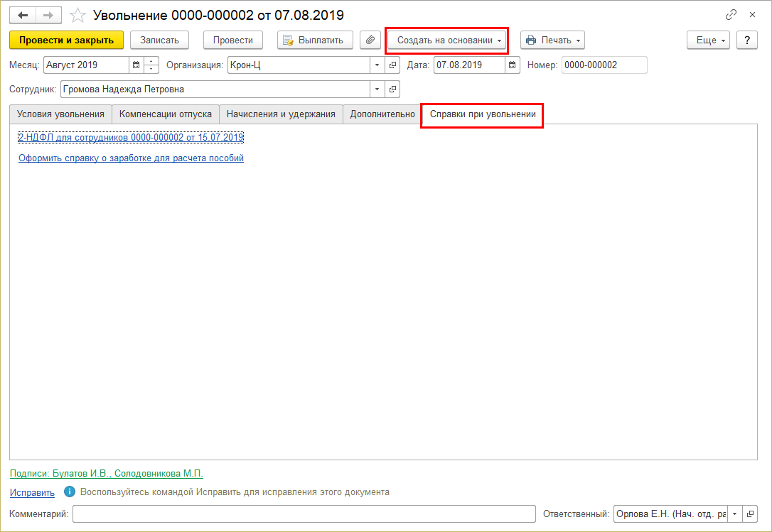Increase month with the up stepper arrow

[151, 61]
